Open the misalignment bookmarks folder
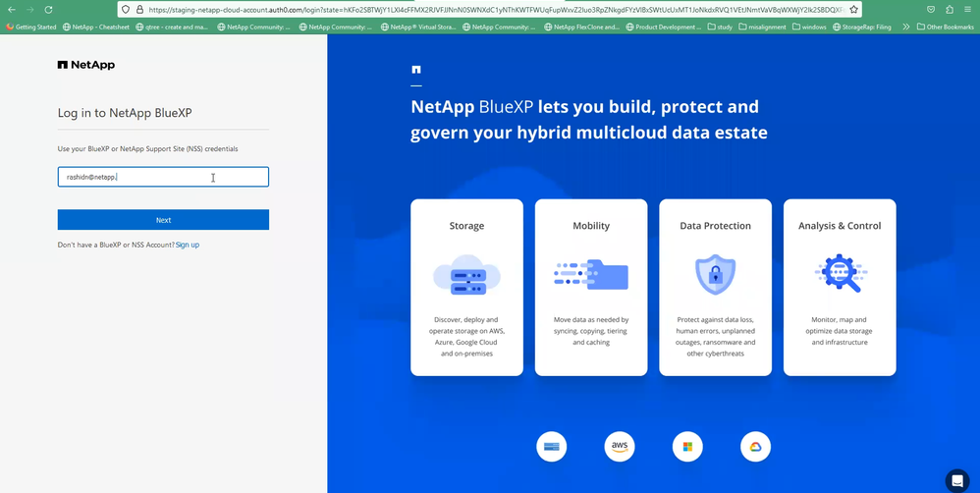980x493 pixels. 762,27
